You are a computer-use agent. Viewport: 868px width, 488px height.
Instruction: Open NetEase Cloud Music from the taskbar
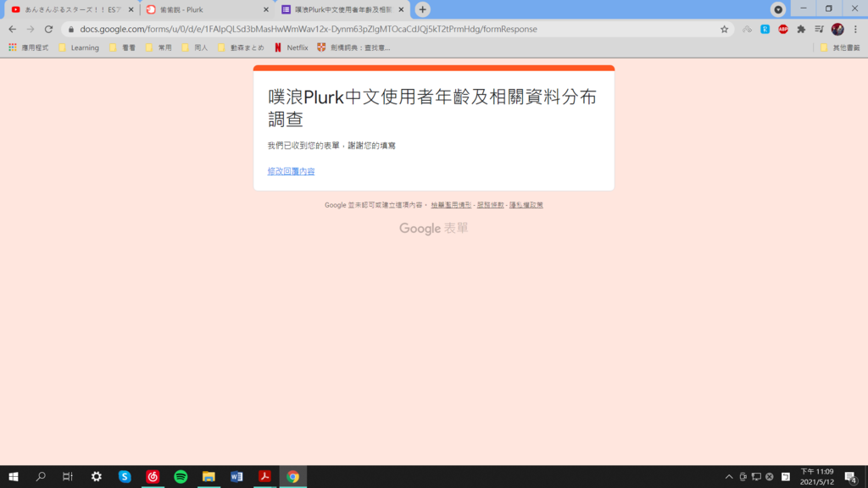click(153, 476)
